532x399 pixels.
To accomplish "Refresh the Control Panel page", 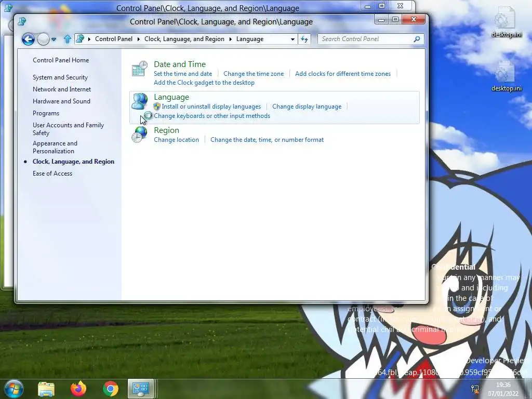I will pos(304,39).
